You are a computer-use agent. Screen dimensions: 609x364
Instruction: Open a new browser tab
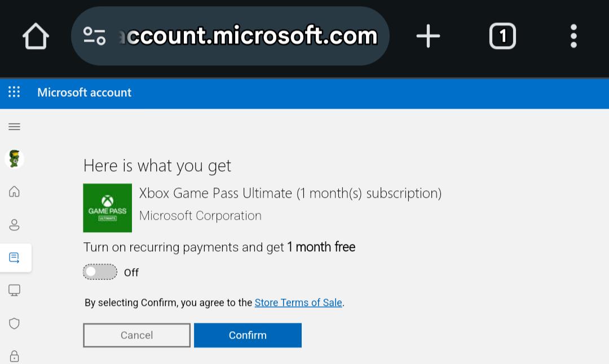click(x=428, y=35)
